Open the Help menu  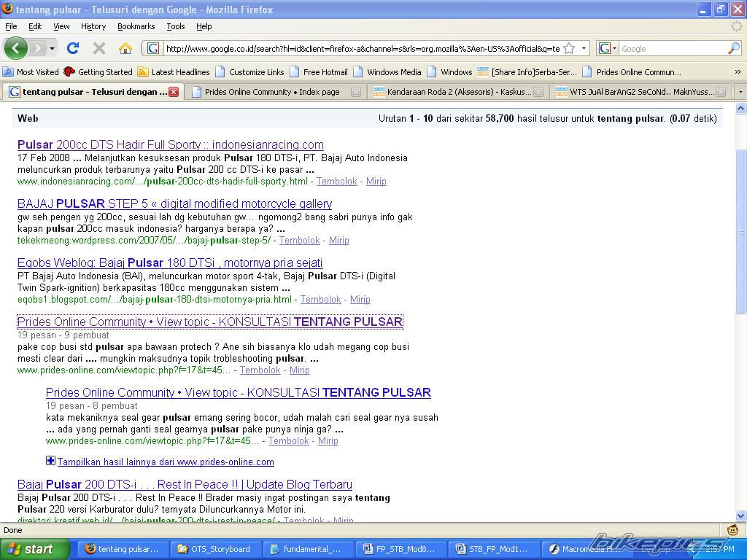click(x=204, y=26)
